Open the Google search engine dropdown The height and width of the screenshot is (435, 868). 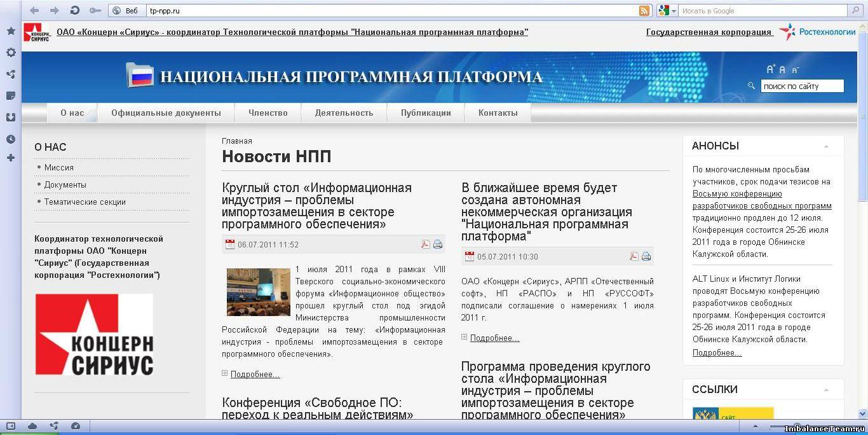665,10
